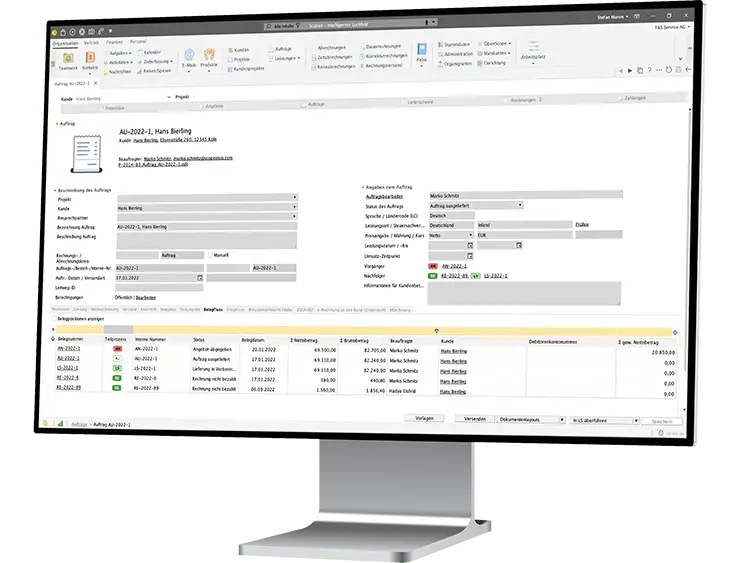The height and width of the screenshot is (563, 740).
Task: Open the AN-2022-1 Vorgänger link
Action: click(454, 266)
